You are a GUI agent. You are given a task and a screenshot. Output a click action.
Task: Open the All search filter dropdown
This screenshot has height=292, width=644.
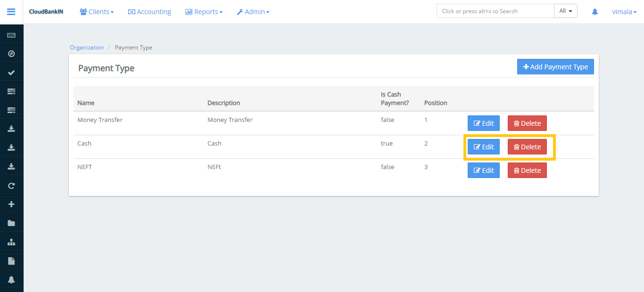coord(565,11)
